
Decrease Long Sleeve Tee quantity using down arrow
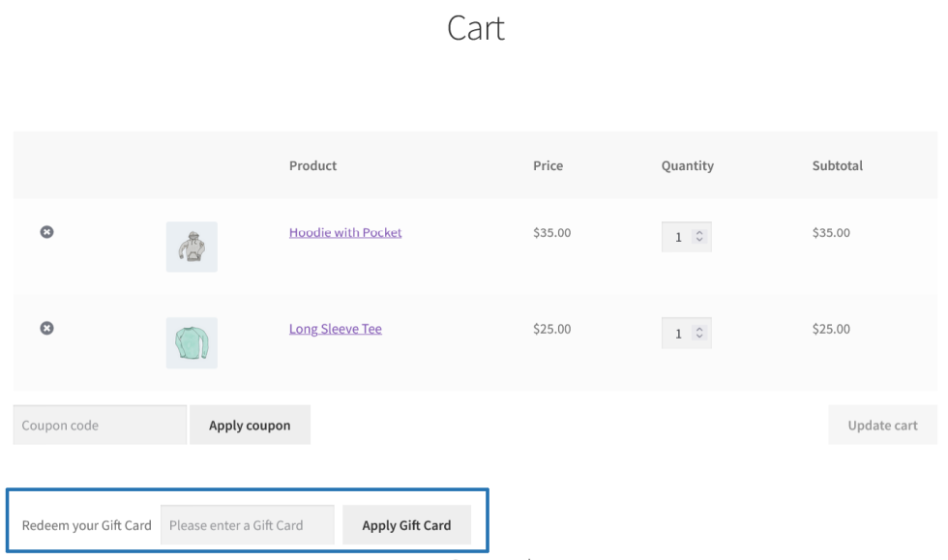point(699,338)
